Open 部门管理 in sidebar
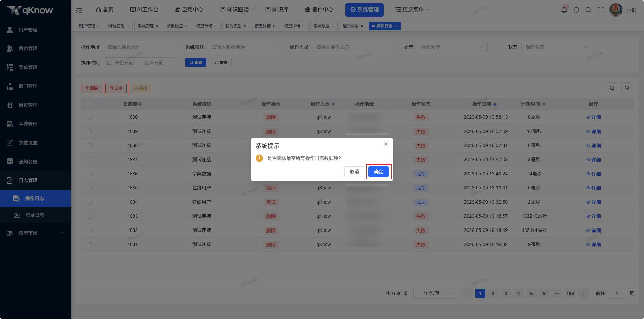644x319 pixels. [35, 86]
